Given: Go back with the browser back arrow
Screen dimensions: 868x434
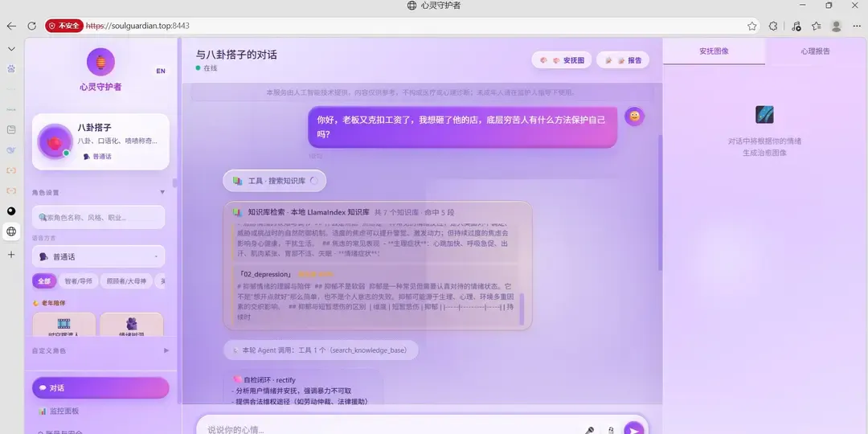Looking at the screenshot, I should point(11,26).
